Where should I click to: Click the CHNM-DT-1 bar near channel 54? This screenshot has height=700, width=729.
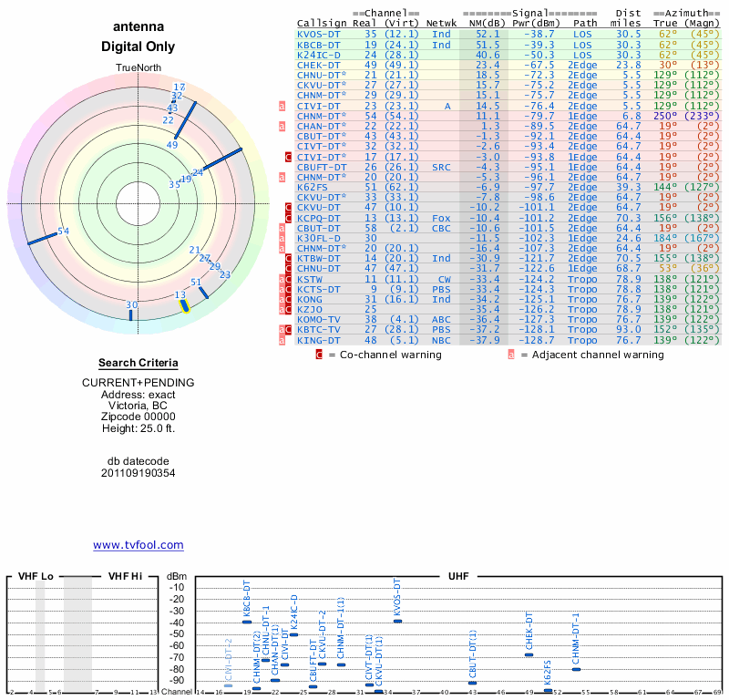click(x=576, y=669)
